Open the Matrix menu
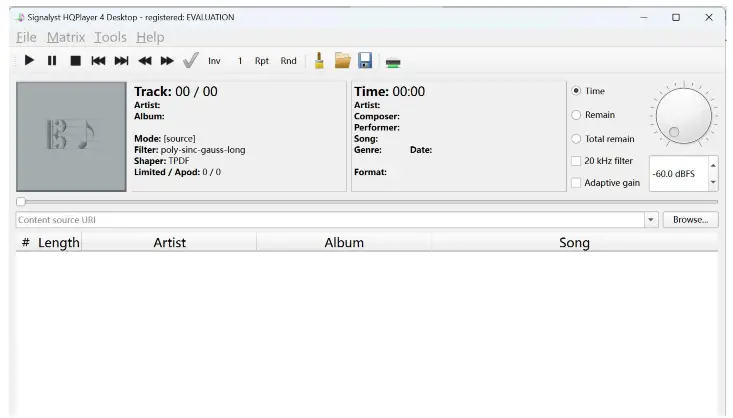Viewport: 733px width, 418px height. point(66,37)
